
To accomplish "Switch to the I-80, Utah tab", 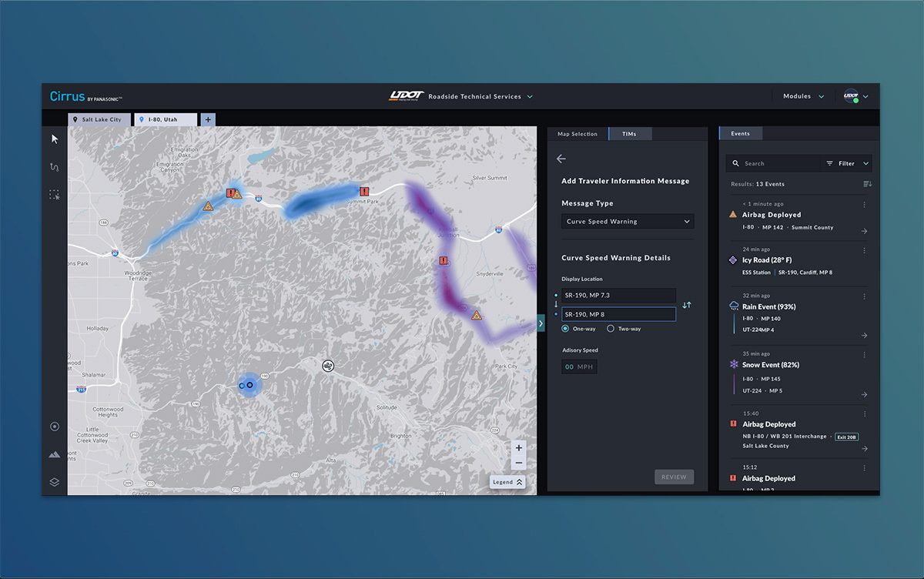I will pyautogui.click(x=166, y=120).
